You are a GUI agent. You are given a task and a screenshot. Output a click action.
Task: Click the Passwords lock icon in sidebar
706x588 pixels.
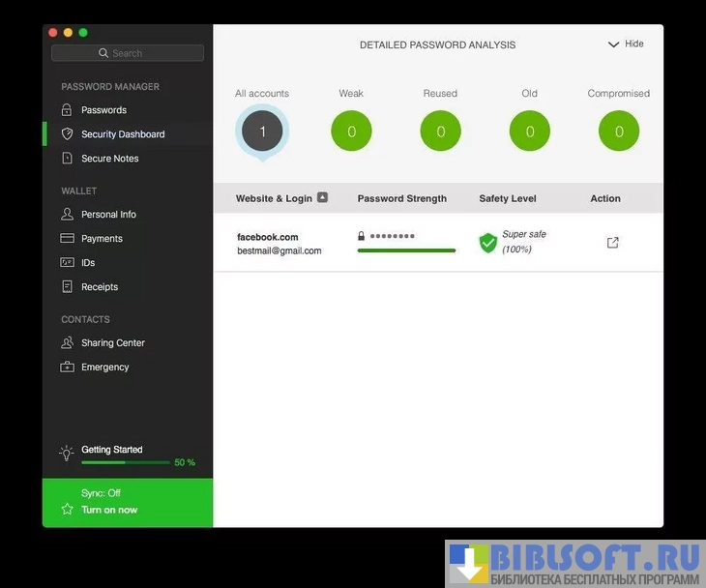(x=67, y=110)
